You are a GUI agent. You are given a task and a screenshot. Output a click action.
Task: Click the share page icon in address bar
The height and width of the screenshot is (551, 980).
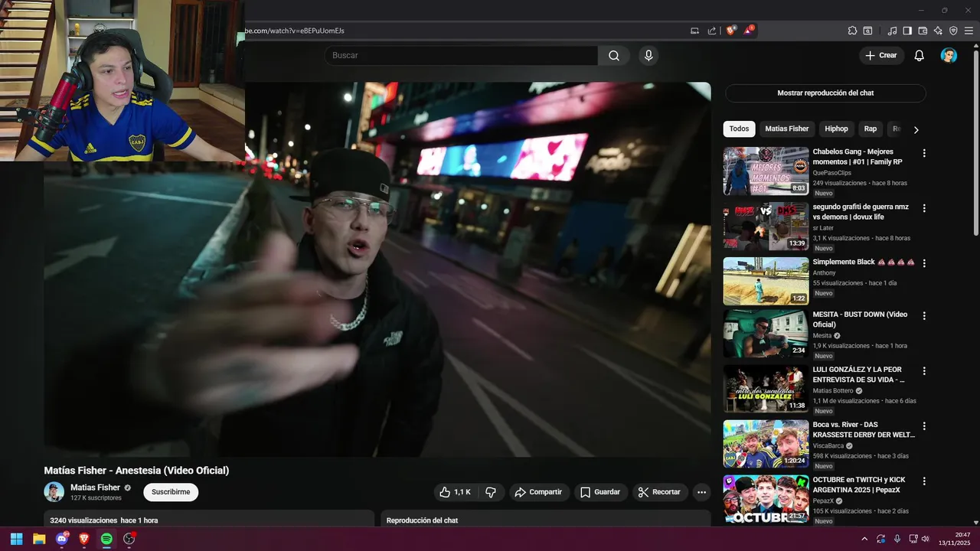712,31
